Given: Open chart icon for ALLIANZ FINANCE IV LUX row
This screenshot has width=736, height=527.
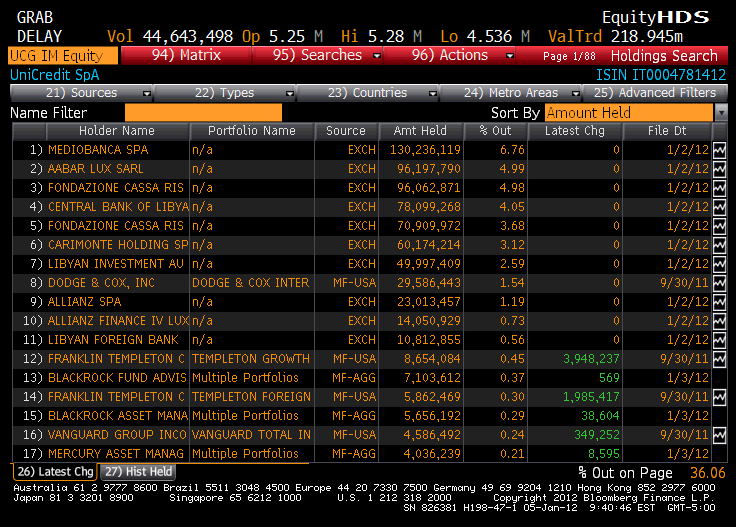Looking at the screenshot, I should pos(719,321).
